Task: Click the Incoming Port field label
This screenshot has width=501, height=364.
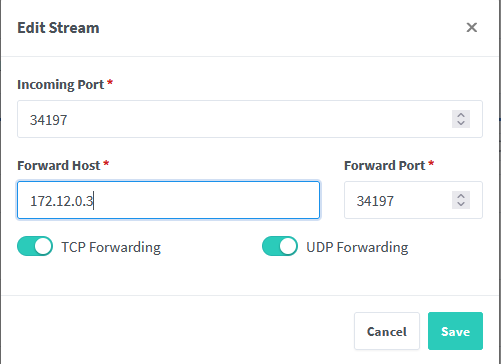Action: 61,85
